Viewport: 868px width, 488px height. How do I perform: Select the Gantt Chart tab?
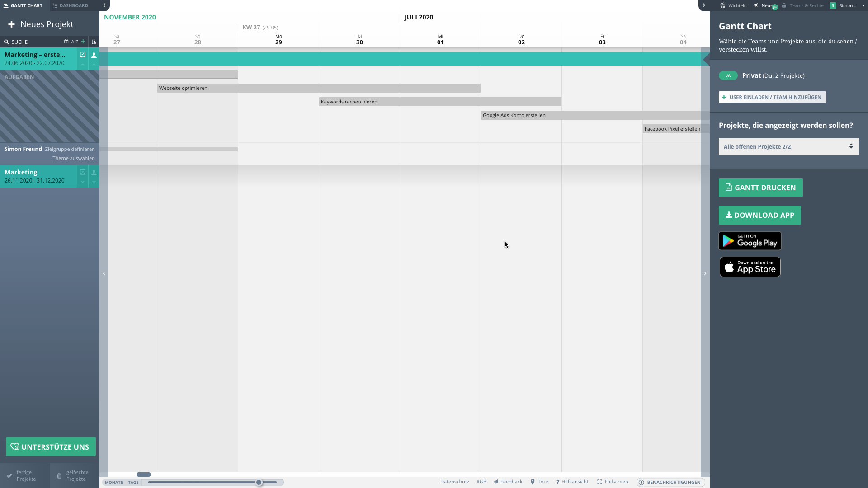(x=23, y=5)
